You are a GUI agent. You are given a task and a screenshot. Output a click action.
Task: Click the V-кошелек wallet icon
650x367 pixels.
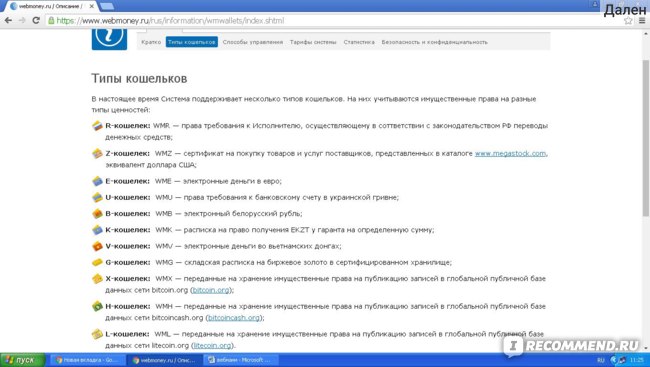tap(97, 246)
